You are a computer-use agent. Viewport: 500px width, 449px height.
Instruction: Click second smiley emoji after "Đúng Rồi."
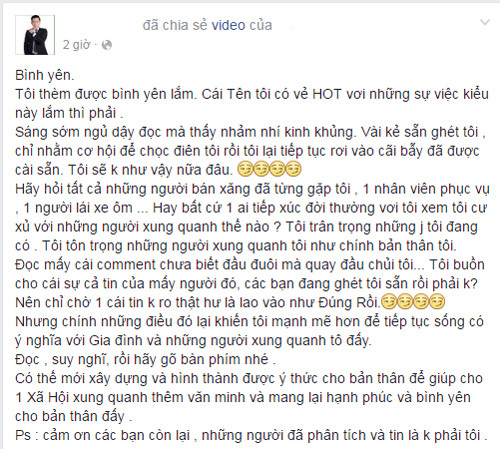tap(405, 302)
